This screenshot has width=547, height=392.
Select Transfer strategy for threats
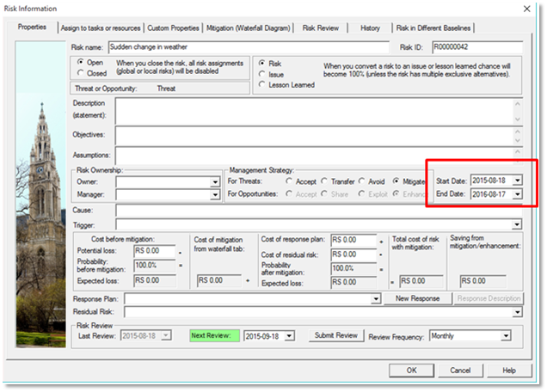click(324, 181)
